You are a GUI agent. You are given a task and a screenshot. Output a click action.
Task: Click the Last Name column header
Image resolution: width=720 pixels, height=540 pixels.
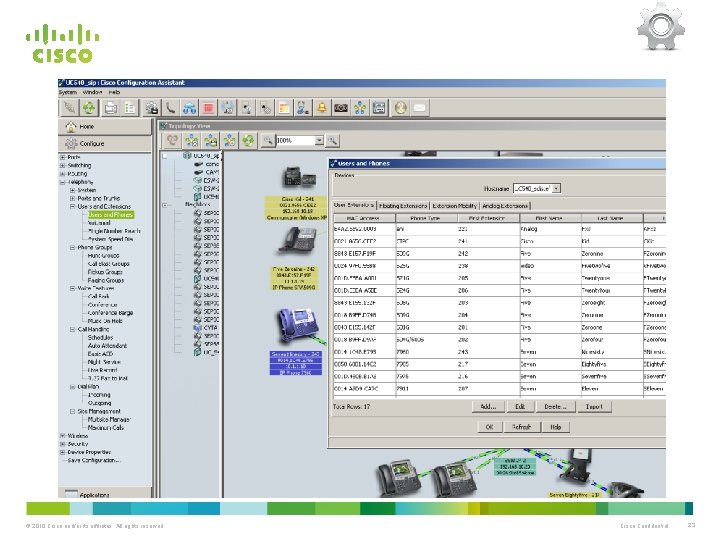point(612,218)
